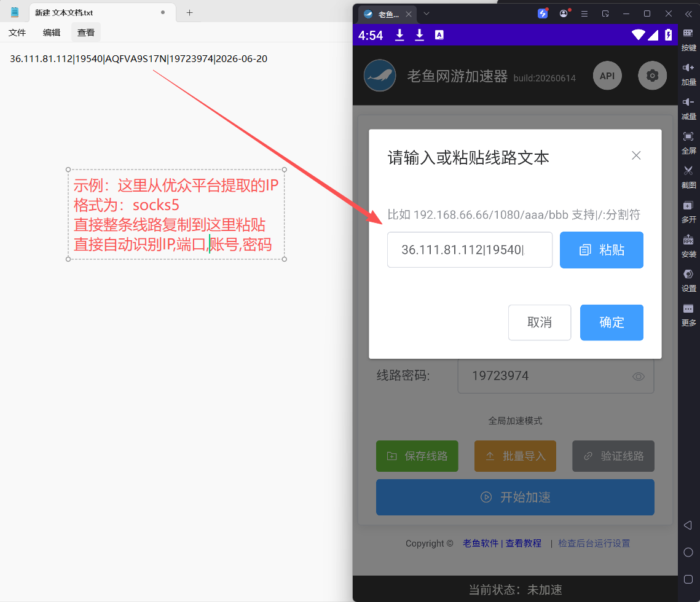The height and width of the screenshot is (602, 700).
Task: Open the gear settings in accelerator header
Action: point(652,76)
